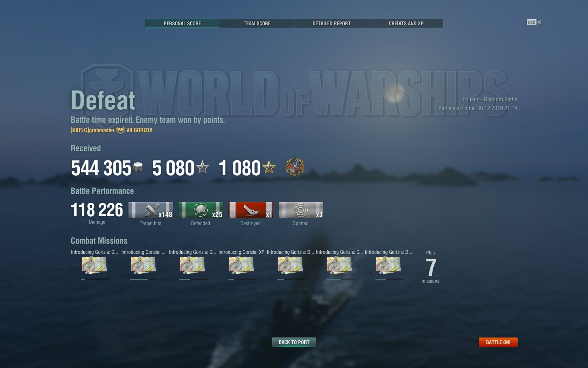The width and height of the screenshot is (588, 368).
Task: Click the silver credits coin icon
Action: coord(138,167)
